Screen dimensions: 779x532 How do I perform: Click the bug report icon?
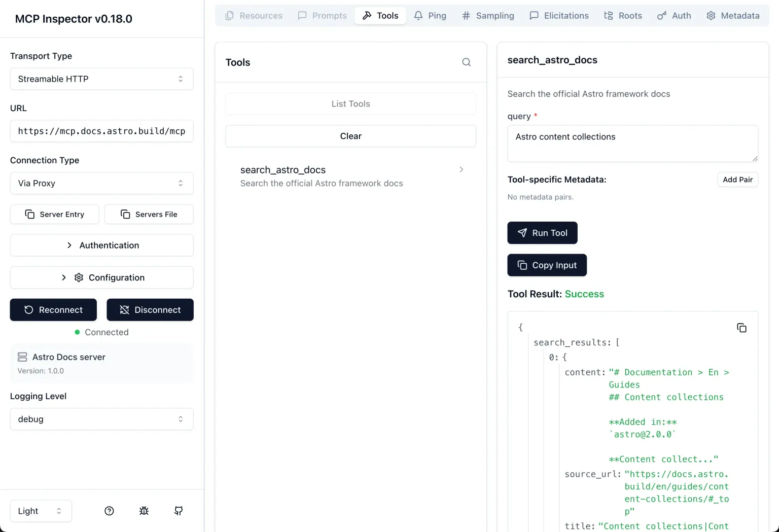pos(144,511)
